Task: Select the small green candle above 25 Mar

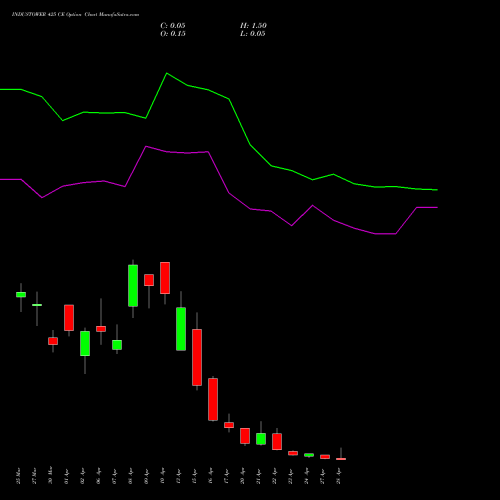Action: click(x=21, y=295)
